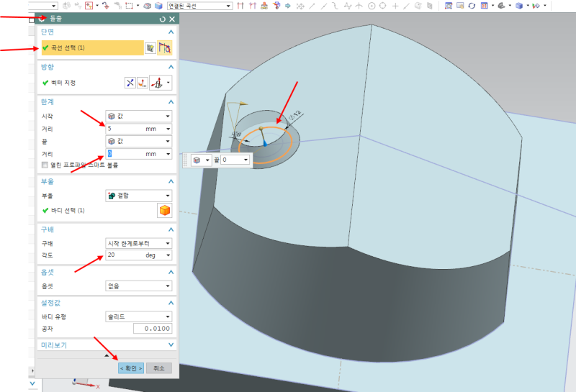Open the 구배 시작 한계로부터 dropdown
Image resolution: width=576 pixels, height=392 pixels.
pos(138,243)
